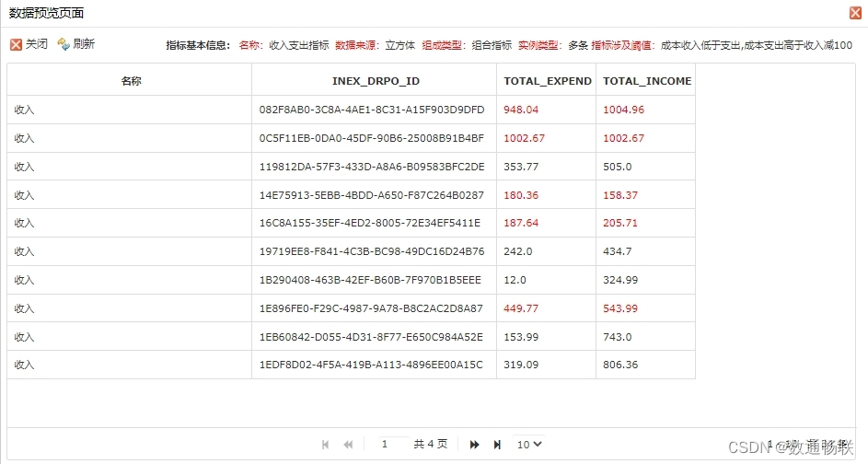This screenshot has height=464, width=868.
Task: Jump to last page of results
Action: pos(497,444)
